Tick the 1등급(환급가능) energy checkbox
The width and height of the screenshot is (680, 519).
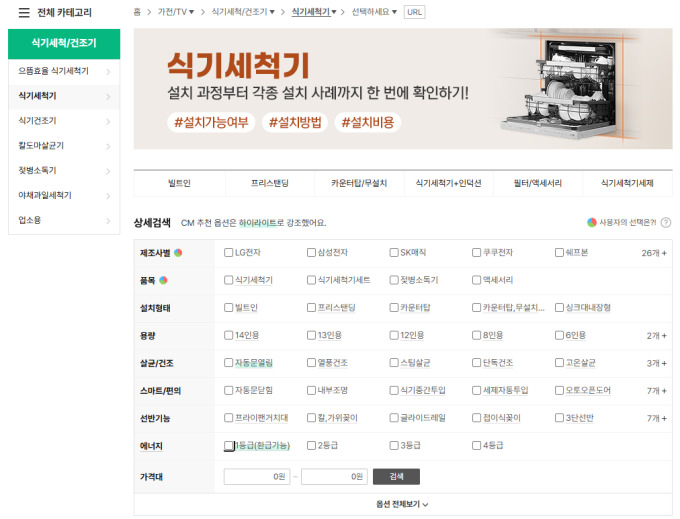[x=229, y=445]
